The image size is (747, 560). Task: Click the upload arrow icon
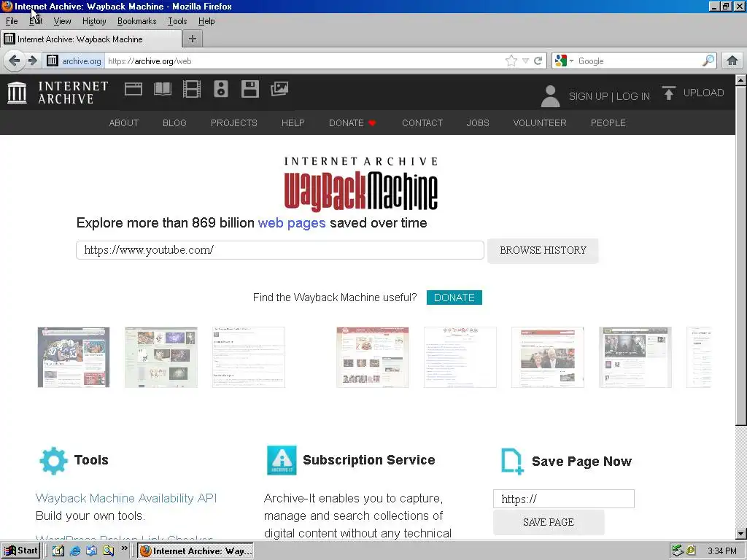pyautogui.click(x=668, y=93)
